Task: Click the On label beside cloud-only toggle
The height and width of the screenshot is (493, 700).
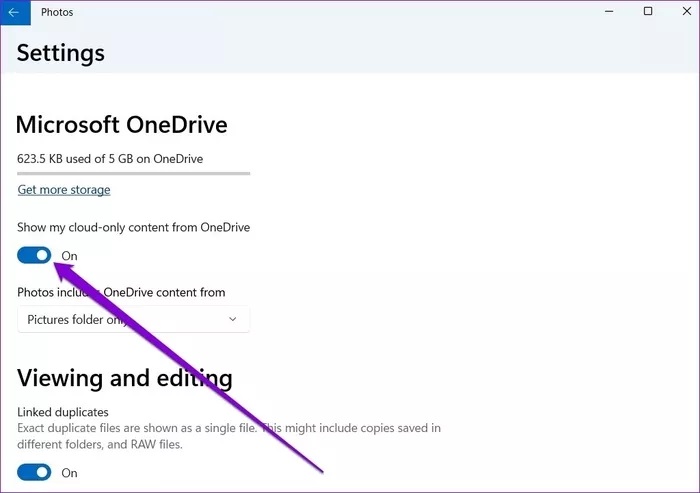Action: (70, 256)
